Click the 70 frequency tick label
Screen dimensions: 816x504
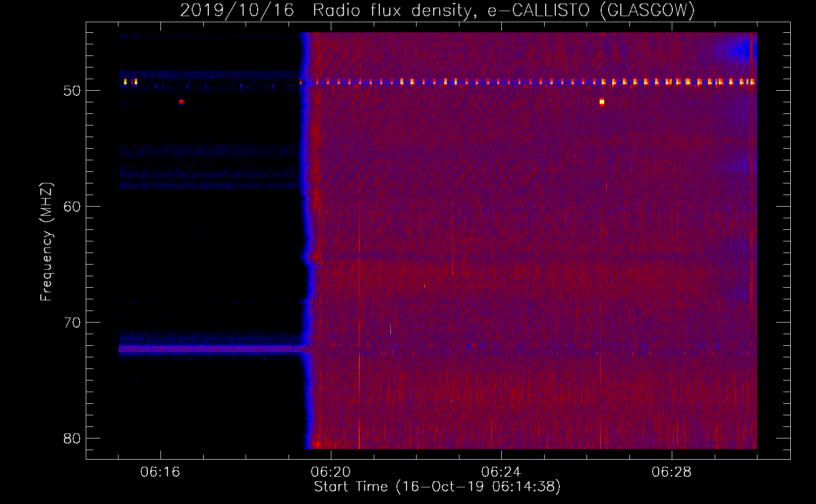72,323
